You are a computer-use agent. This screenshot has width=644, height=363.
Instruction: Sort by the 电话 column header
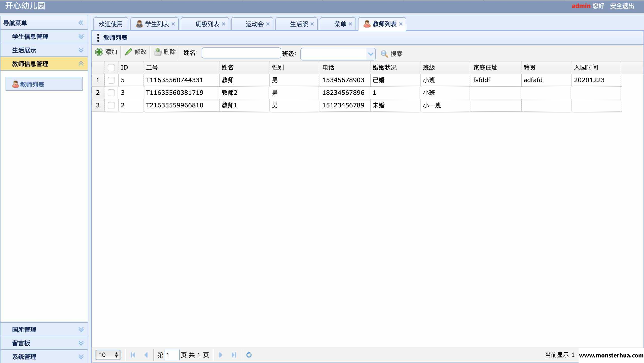[345, 68]
